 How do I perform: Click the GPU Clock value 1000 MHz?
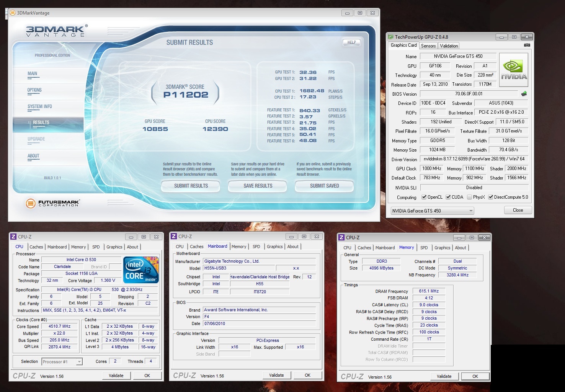click(x=431, y=169)
